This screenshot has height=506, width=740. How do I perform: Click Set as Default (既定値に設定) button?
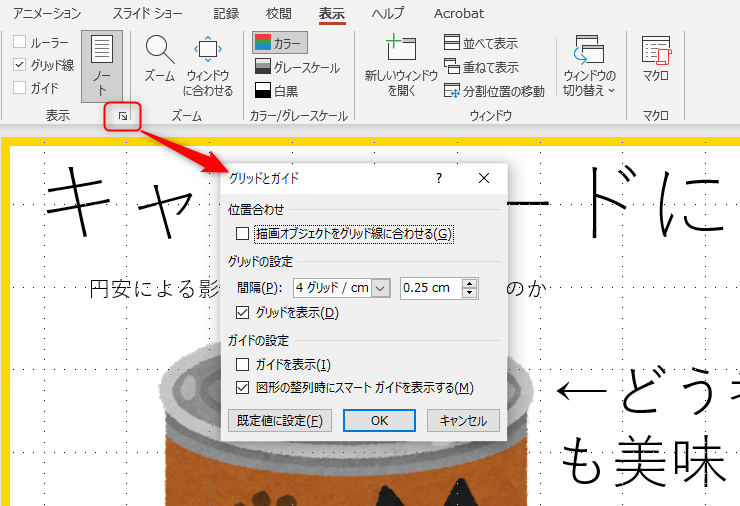click(x=279, y=421)
